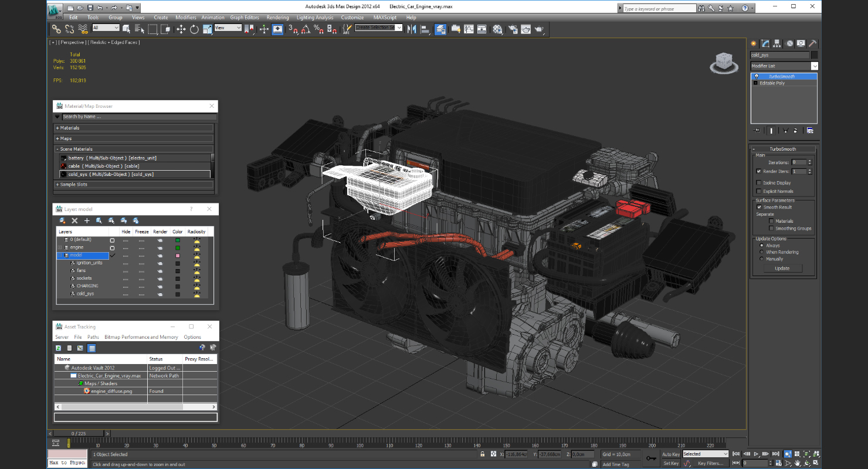Choose the Select Object arrow tool
Screen dimensions: 868x469
[126, 29]
